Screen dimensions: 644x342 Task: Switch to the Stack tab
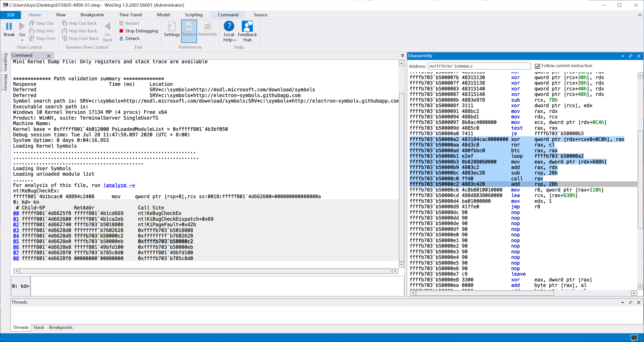coord(39,327)
